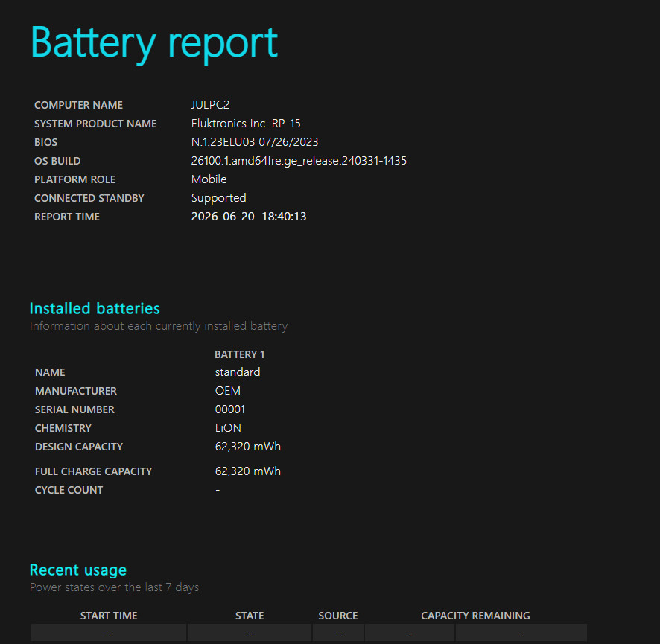Select chemistry value 'LiON'
660x644 pixels.
[228, 428]
